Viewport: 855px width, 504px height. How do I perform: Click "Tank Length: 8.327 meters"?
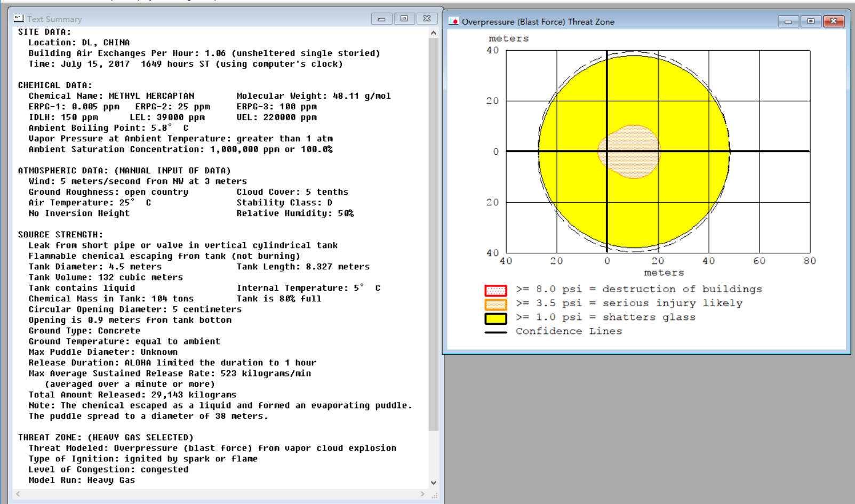pyautogui.click(x=303, y=267)
